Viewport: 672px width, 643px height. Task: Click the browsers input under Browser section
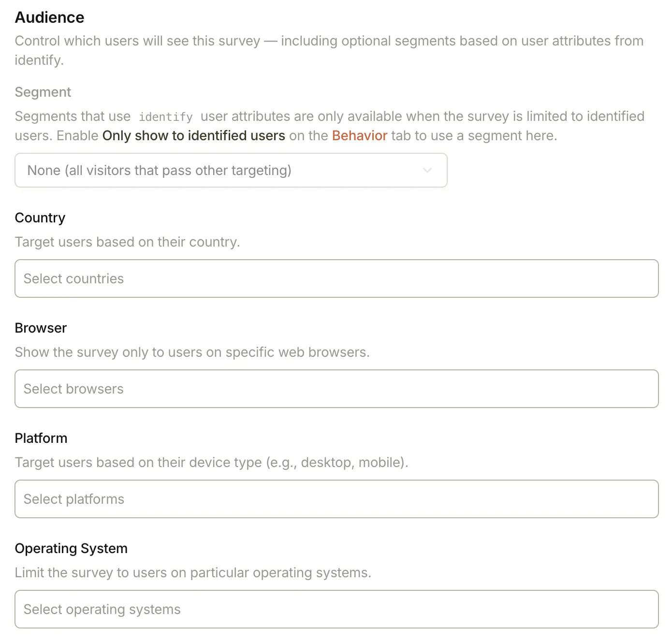pos(336,389)
